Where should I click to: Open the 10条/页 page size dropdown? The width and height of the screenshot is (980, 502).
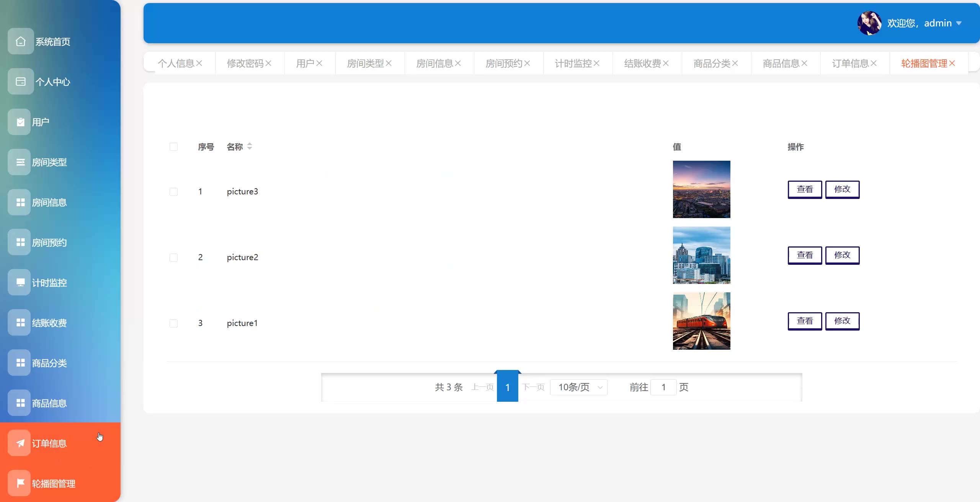point(578,387)
